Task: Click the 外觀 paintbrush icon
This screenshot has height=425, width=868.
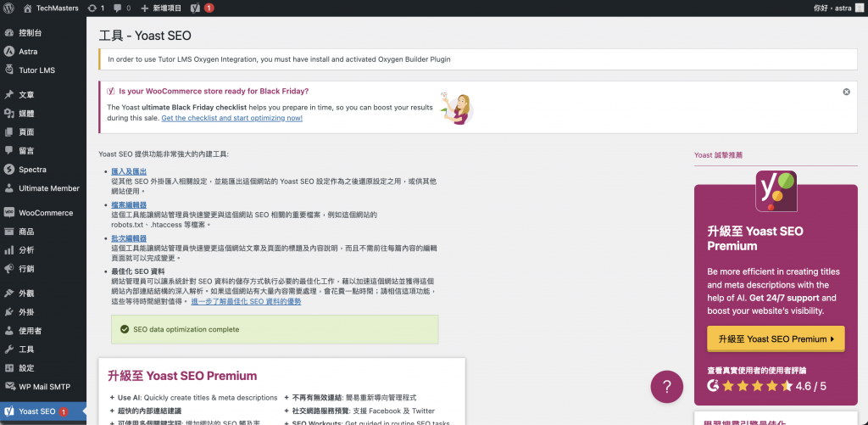Action: coord(8,294)
